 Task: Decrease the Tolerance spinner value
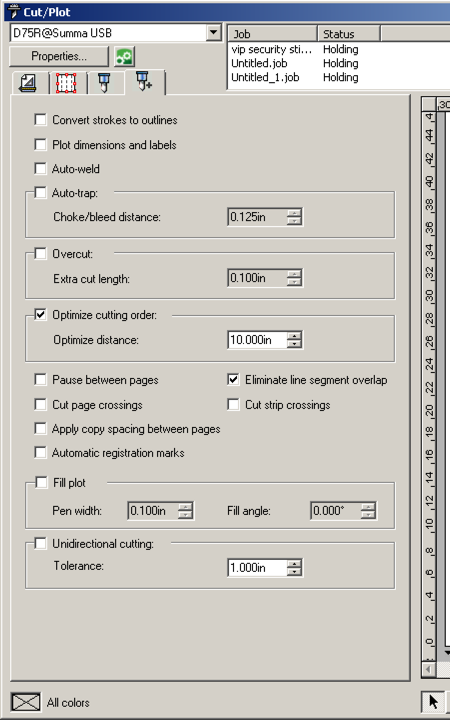[294, 572]
